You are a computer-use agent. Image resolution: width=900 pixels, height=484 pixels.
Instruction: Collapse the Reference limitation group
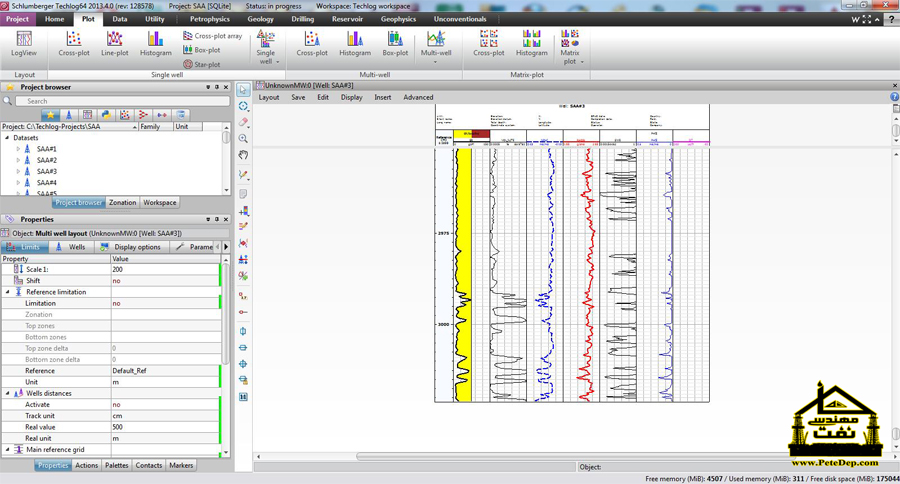click(x=7, y=292)
